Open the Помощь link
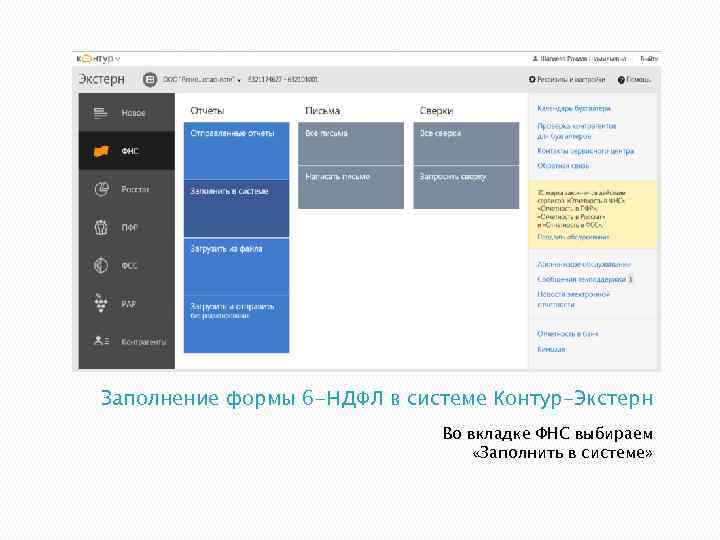720x540 pixels. click(x=638, y=79)
